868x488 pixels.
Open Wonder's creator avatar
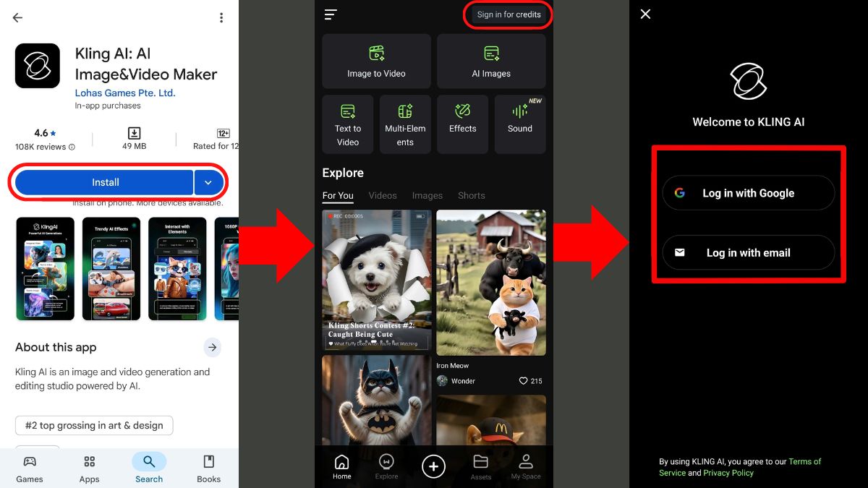pos(442,381)
